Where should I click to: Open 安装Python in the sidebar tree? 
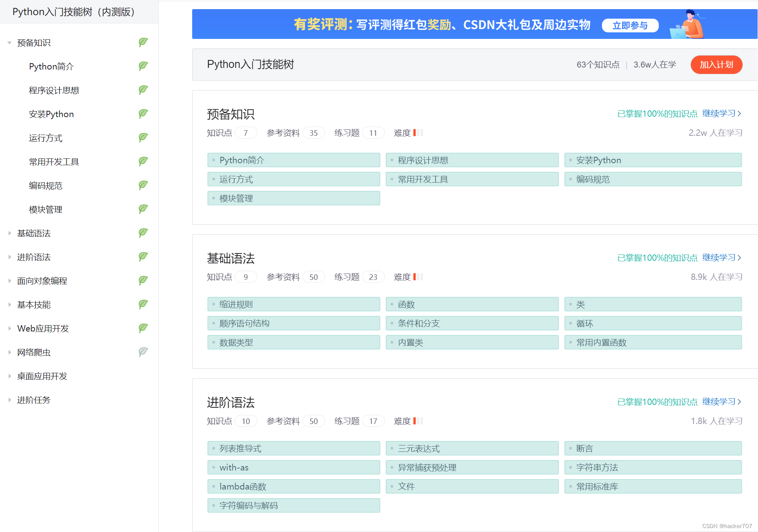pyautogui.click(x=51, y=114)
